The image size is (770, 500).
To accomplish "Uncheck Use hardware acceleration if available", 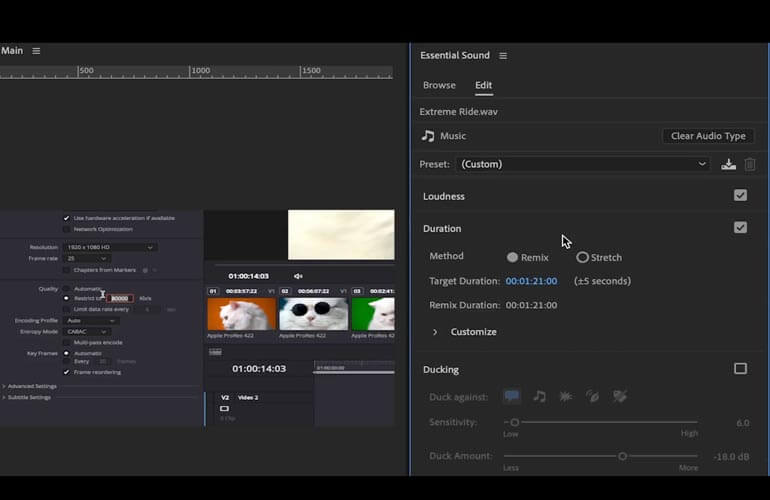I will point(66,218).
